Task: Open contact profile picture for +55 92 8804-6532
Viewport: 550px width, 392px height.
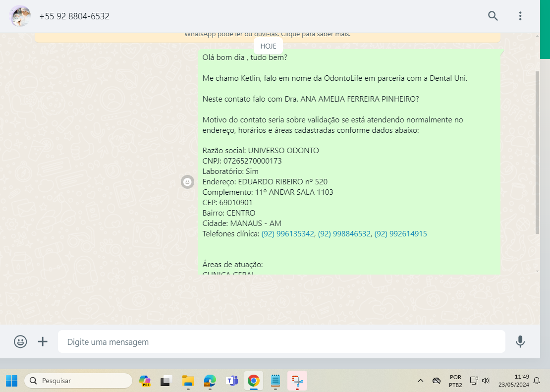Action: [x=20, y=16]
